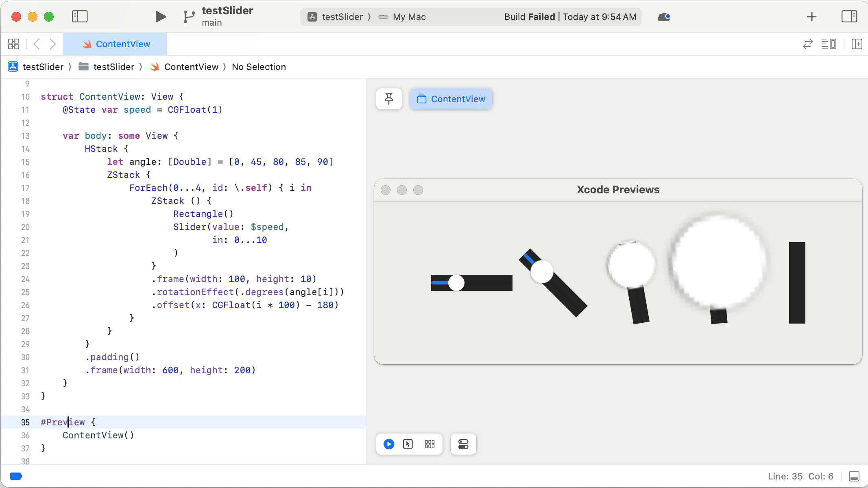Click the '.frame(width: 600, height: 200)' line
Viewport: 868px width, 488px height.
[x=170, y=370]
